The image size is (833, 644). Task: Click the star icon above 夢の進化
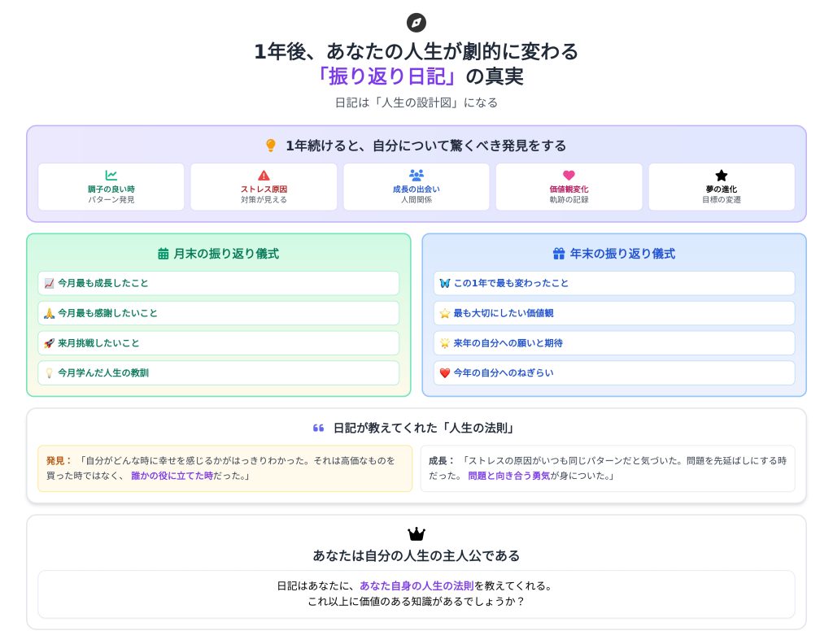pyautogui.click(x=722, y=175)
